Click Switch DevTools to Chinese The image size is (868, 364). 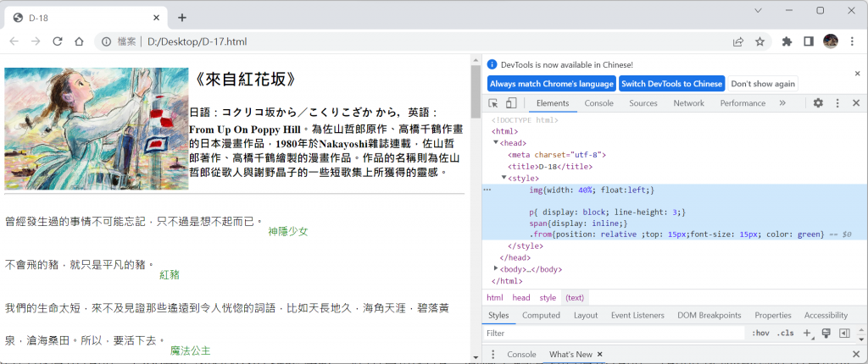[x=671, y=84]
